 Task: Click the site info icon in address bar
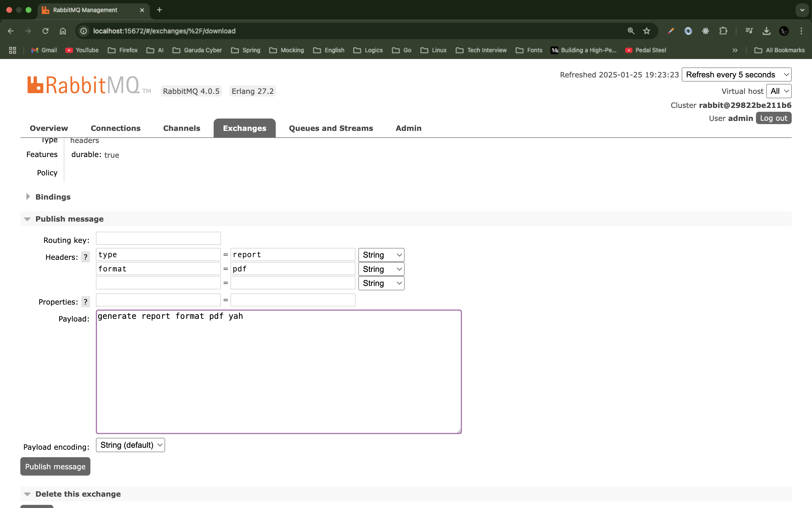(x=84, y=31)
